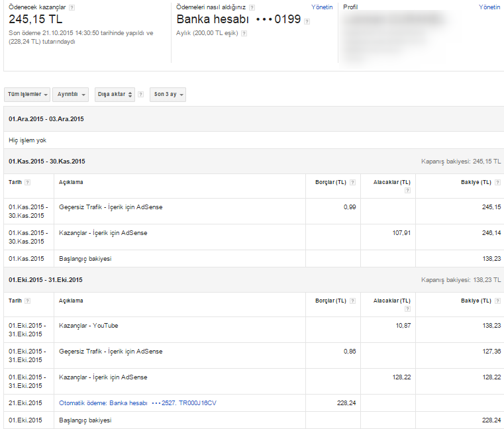Click help icon next to bank account 0199
This screenshot has height=429, width=504.
click(307, 21)
